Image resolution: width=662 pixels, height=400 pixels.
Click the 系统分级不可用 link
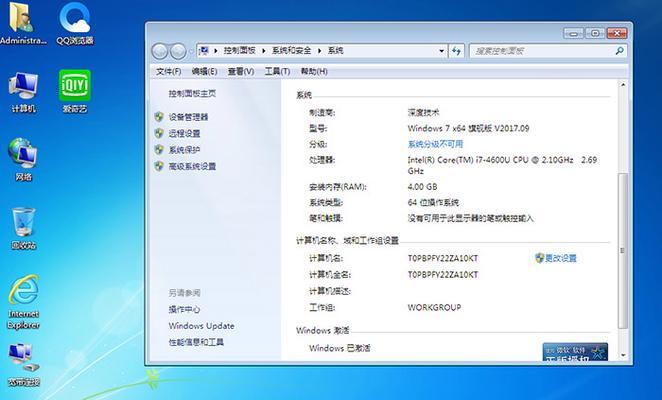click(x=435, y=144)
